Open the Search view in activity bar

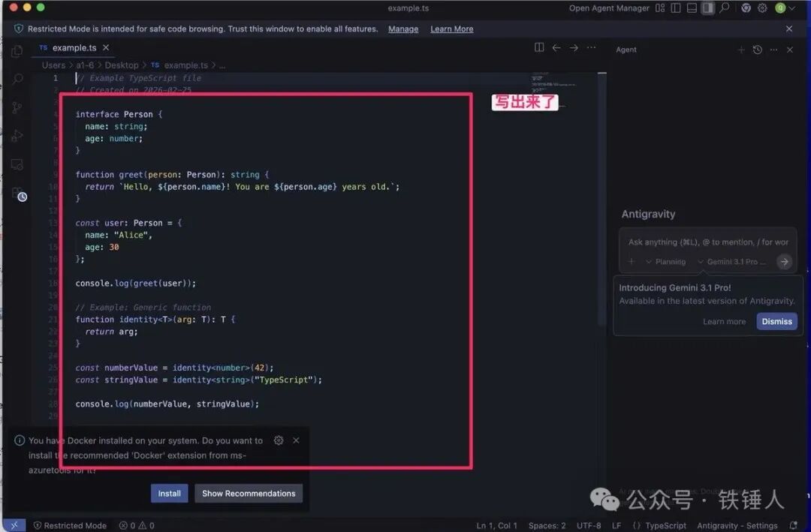[x=17, y=79]
